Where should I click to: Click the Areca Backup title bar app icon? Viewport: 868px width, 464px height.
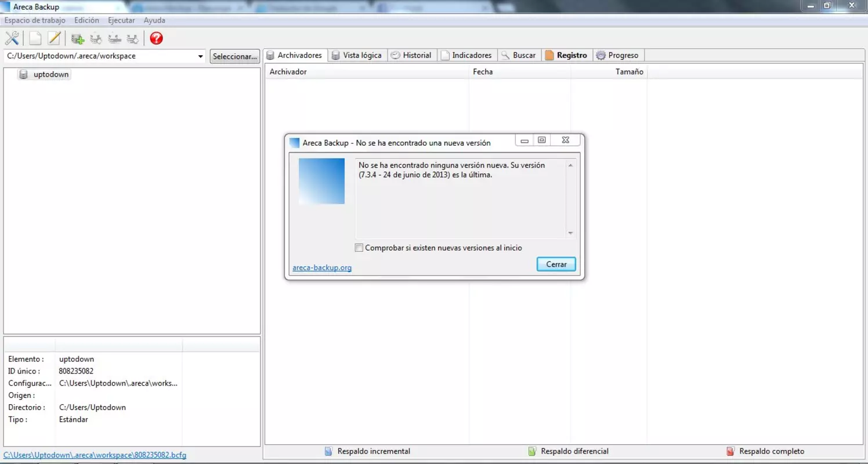6,6
